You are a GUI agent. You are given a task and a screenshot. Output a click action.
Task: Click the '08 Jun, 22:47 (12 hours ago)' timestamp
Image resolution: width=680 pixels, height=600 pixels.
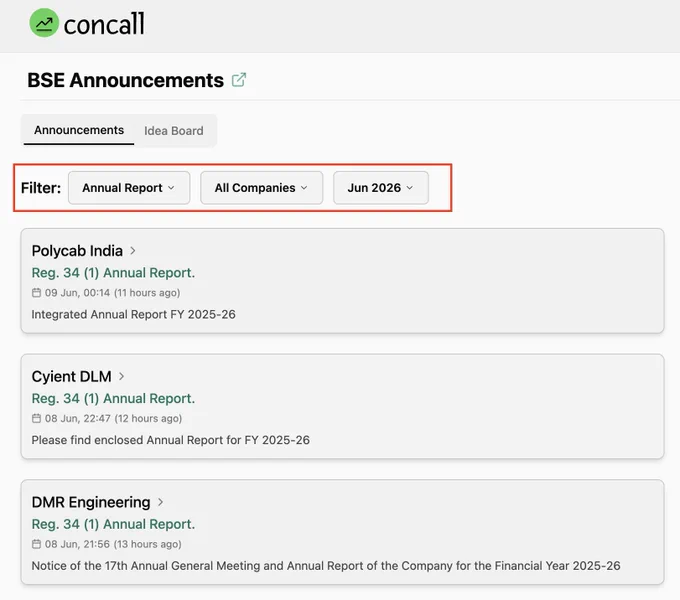[113, 418]
